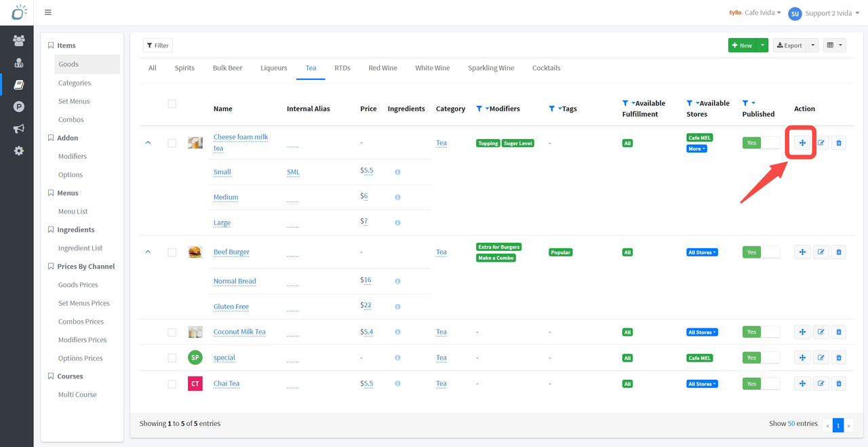Click info icon in Coconut Milk Tea ingredients

pos(397,332)
